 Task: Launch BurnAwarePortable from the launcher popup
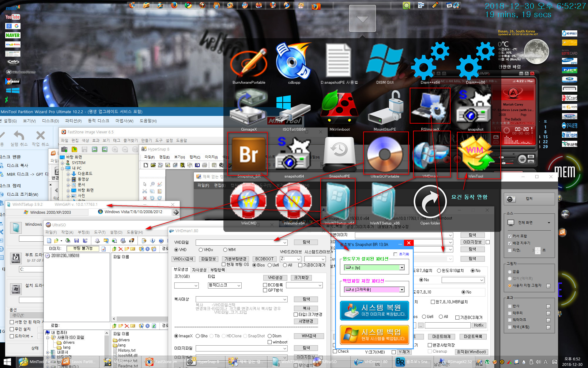pos(249,63)
